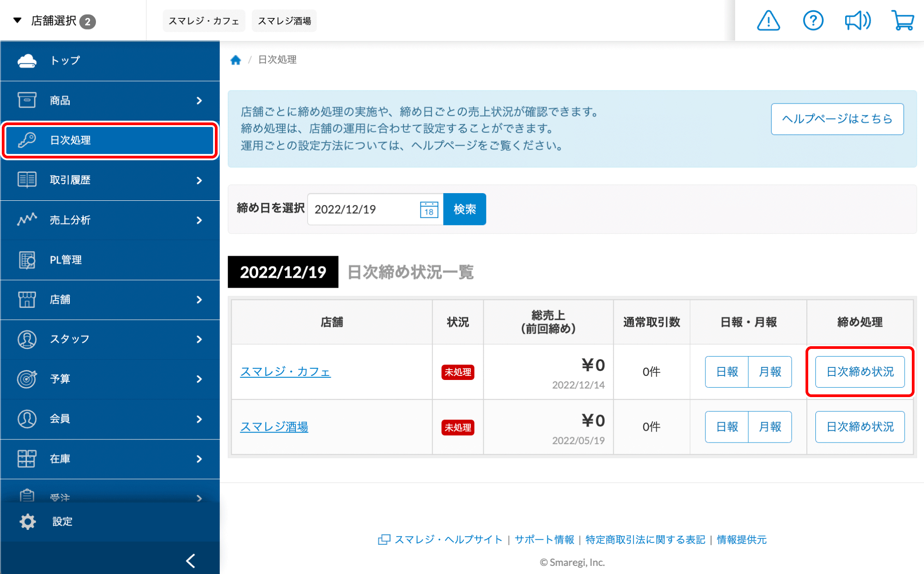Open the トップ menu item
Screen dimensions: 924x574
pyautogui.click(x=110, y=61)
